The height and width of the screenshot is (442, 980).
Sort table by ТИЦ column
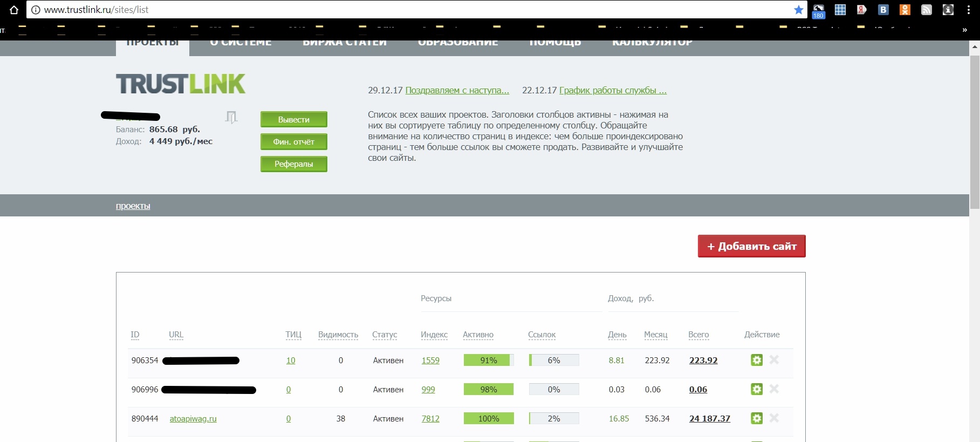tap(293, 335)
